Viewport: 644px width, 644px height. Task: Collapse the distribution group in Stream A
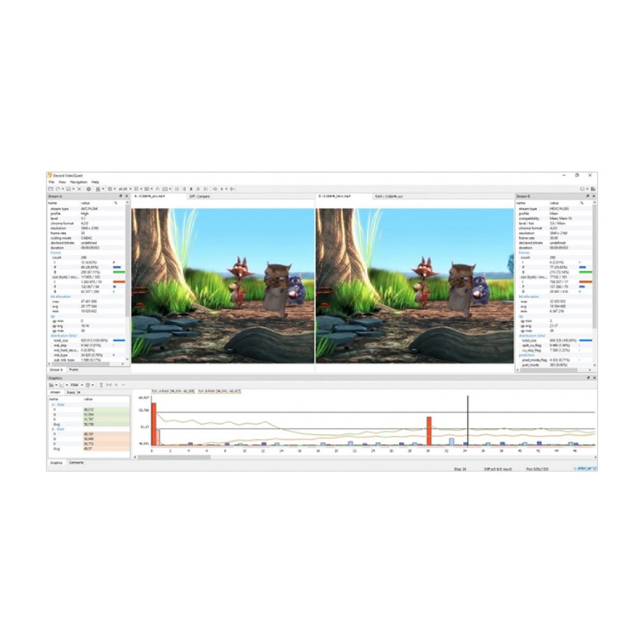tap(63, 336)
